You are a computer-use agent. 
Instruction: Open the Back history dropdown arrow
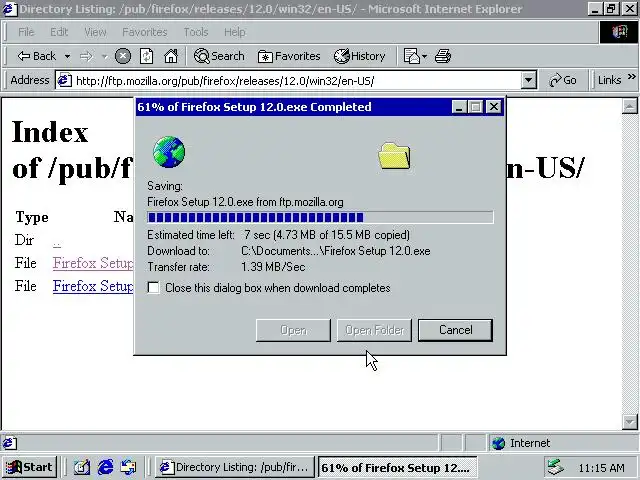[x=67, y=56]
